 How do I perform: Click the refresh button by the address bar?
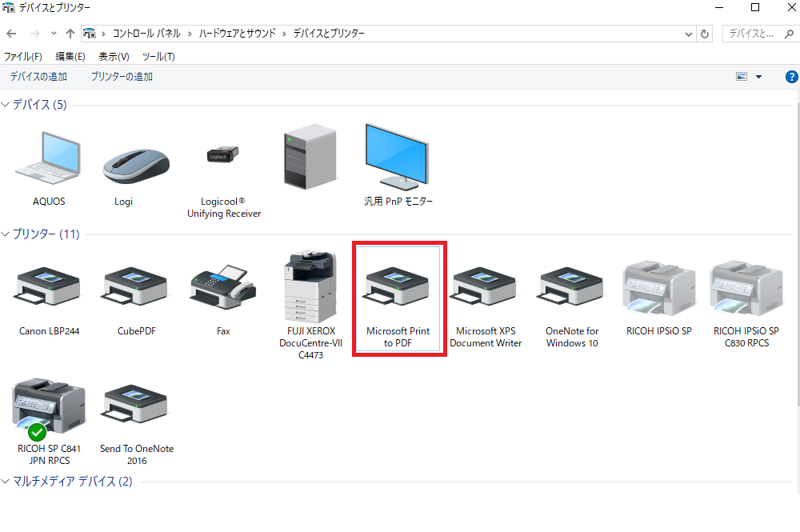[705, 34]
